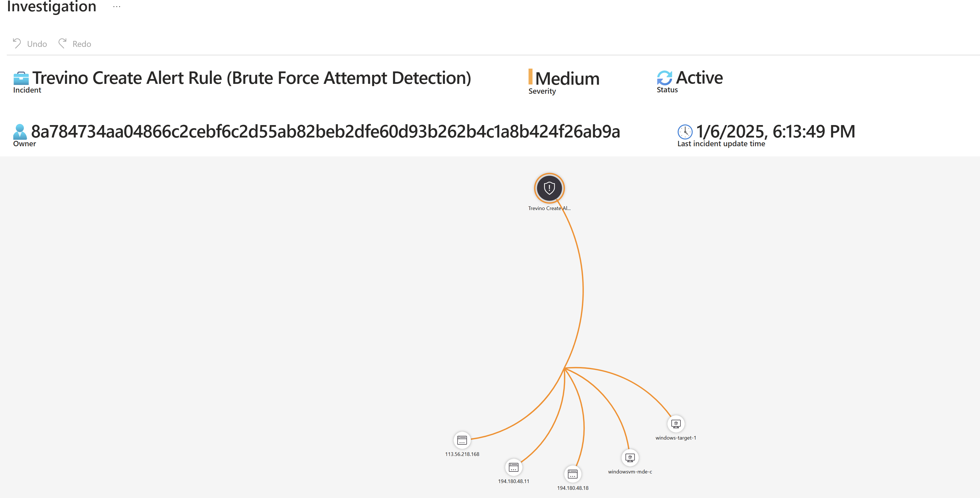Select the 194.180.48.11 IP node
980x498 pixels.
click(513, 467)
